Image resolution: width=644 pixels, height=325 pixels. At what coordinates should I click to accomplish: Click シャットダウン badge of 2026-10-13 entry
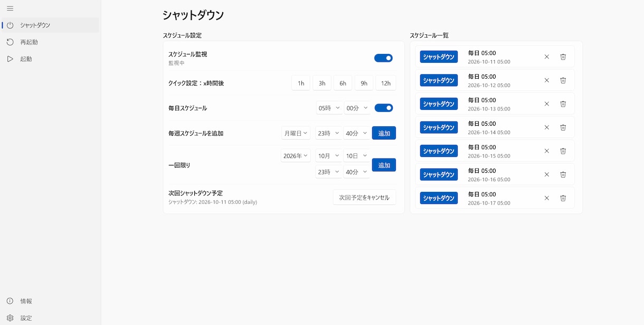tap(439, 104)
